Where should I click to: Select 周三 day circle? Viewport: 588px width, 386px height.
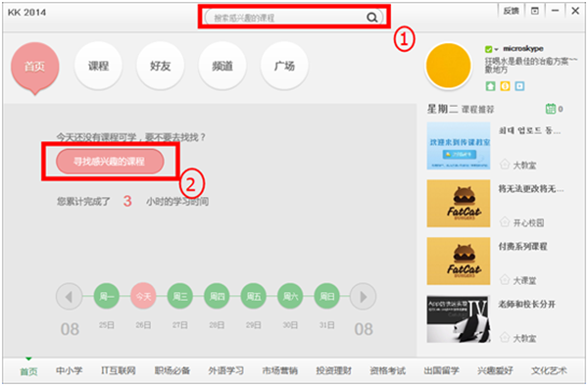[180, 297]
